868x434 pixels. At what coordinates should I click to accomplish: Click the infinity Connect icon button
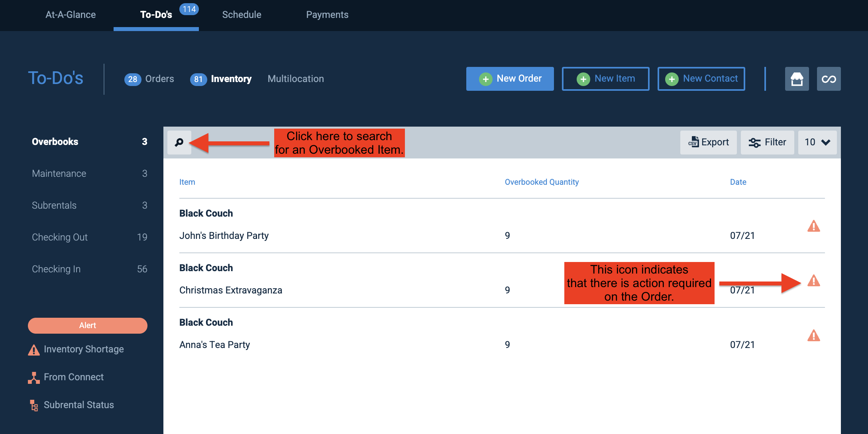click(x=829, y=79)
